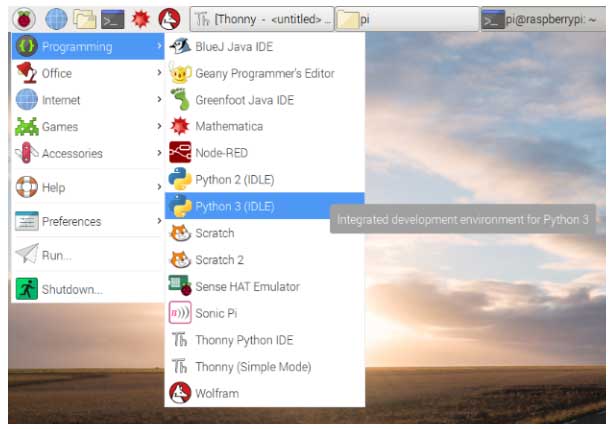615x429 pixels.
Task: Click the Shutdown... option
Action: (71, 289)
